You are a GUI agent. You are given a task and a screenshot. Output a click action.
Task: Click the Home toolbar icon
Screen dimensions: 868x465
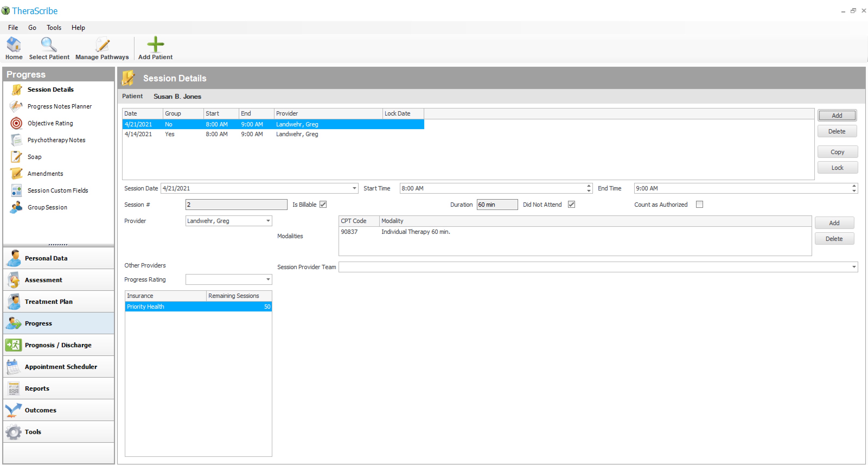click(14, 45)
